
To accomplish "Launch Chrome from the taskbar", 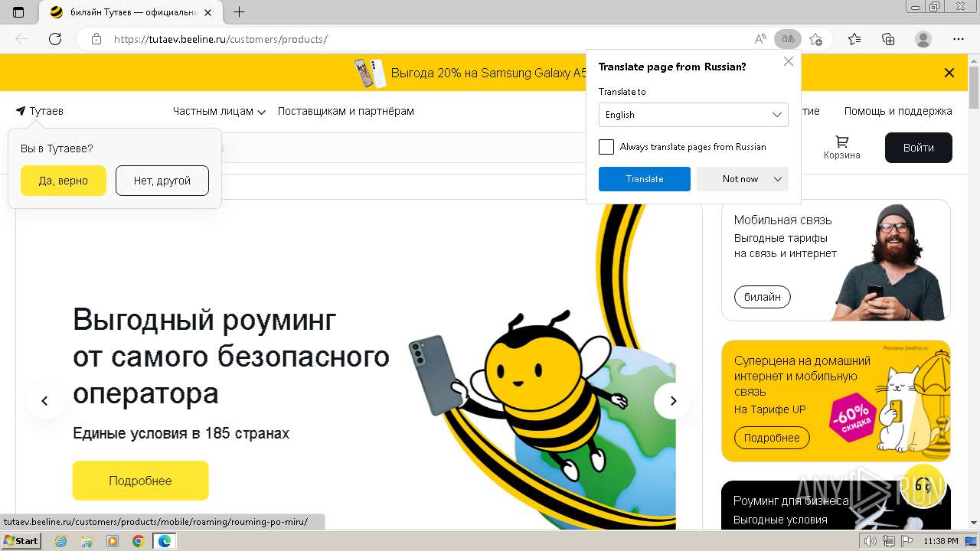I will (x=138, y=541).
